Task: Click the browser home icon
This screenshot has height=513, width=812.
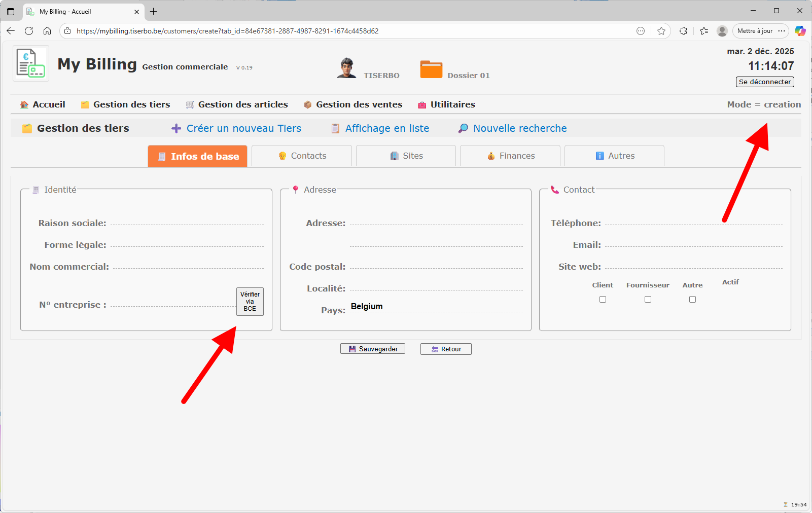Action: 47,31
